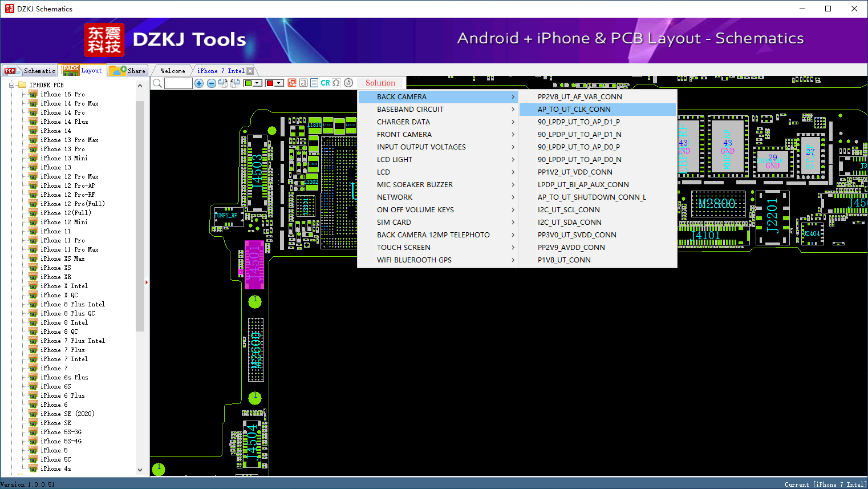This screenshot has height=489, width=868.
Task: Open iPhone X Intel in the tree
Action: coord(64,286)
